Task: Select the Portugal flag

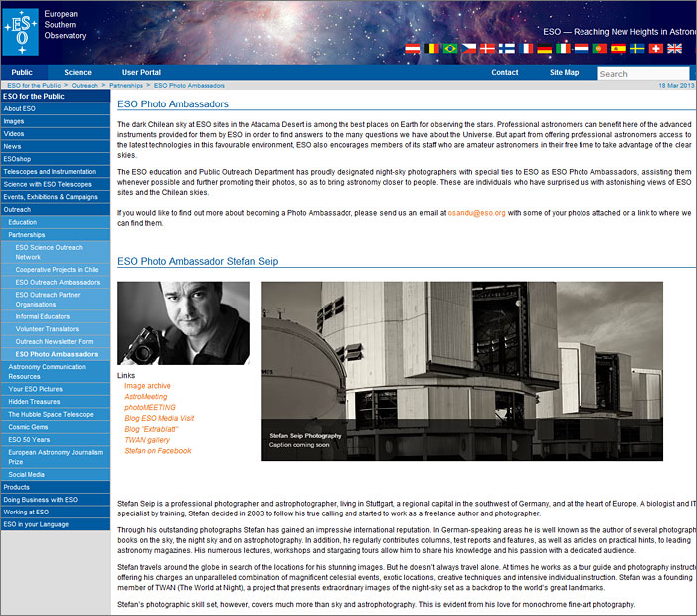Action: coord(600,49)
